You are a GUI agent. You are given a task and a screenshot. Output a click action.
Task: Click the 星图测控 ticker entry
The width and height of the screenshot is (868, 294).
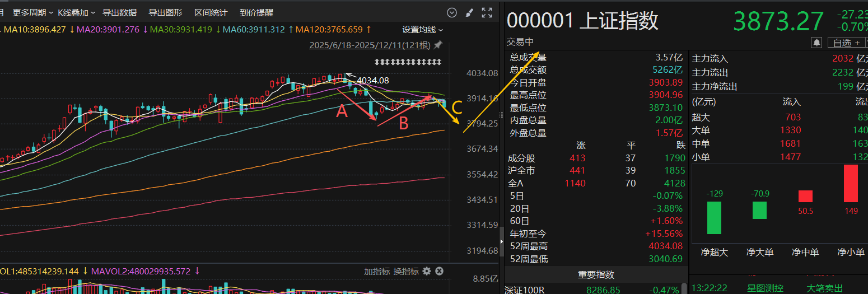pos(766,288)
